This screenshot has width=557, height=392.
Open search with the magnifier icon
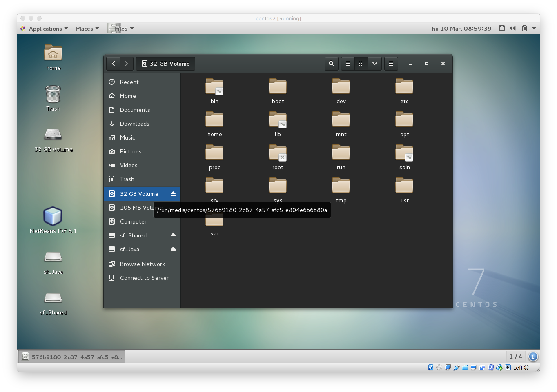tap(331, 64)
